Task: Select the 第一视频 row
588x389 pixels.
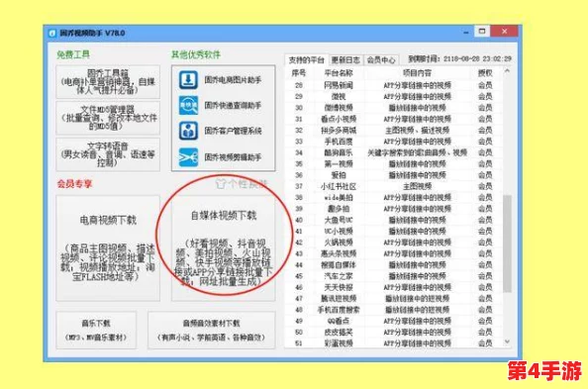Action: [x=394, y=164]
